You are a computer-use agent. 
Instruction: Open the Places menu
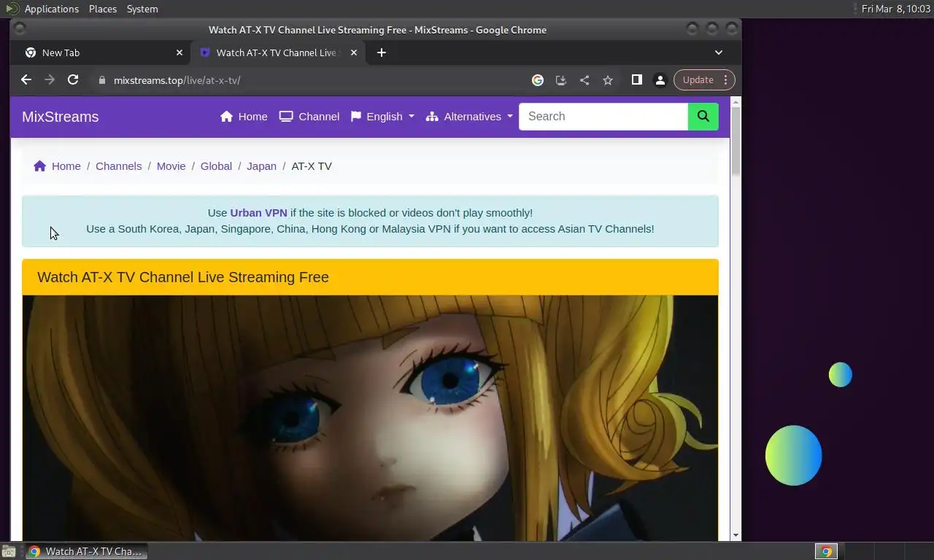[103, 9]
